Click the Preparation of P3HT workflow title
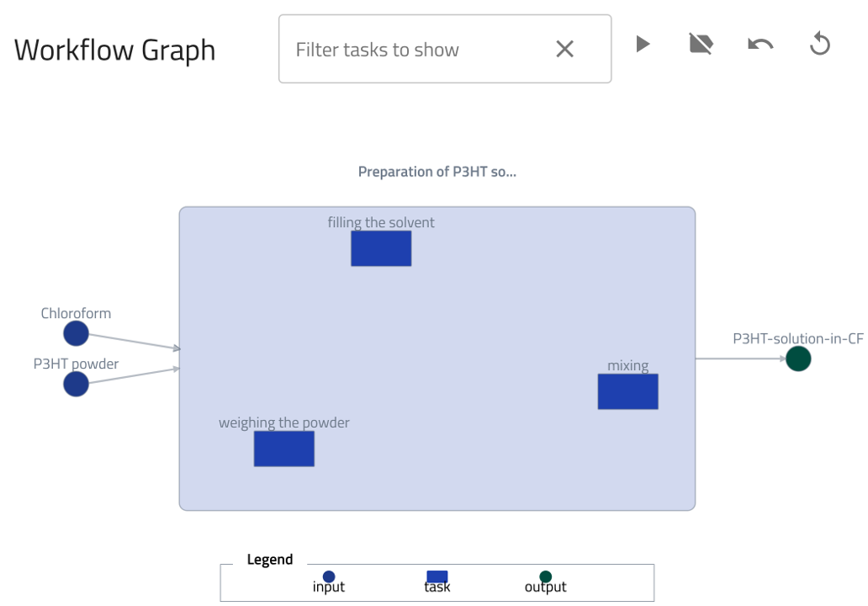The height and width of the screenshot is (606, 868). [437, 172]
